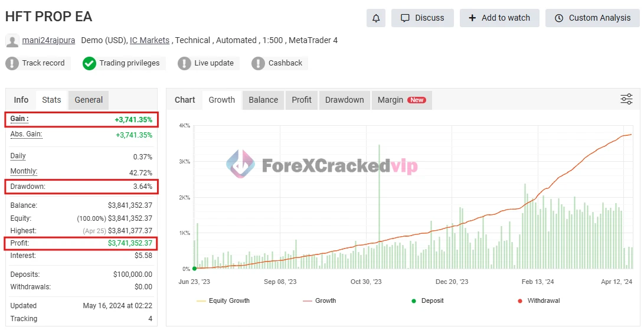Image resolution: width=644 pixels, height=330 pixels.
Task: Click the HFT PROP EA title
Action: tap(48, 17)
